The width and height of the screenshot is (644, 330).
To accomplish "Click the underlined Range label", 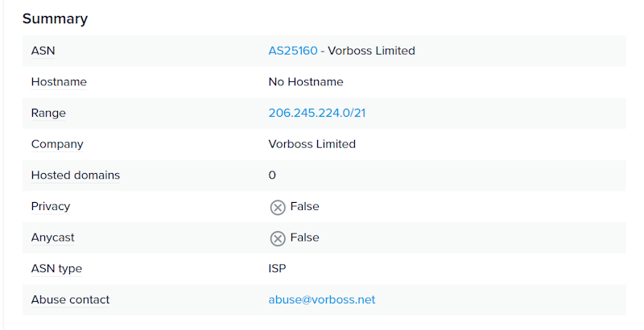I will (x=48, y=113).
